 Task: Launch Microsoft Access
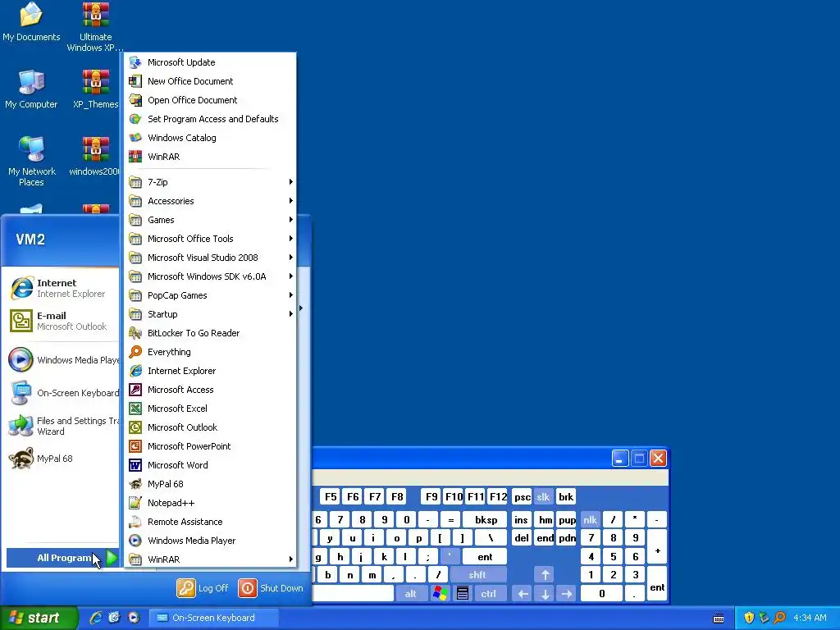tap(210, 390)
